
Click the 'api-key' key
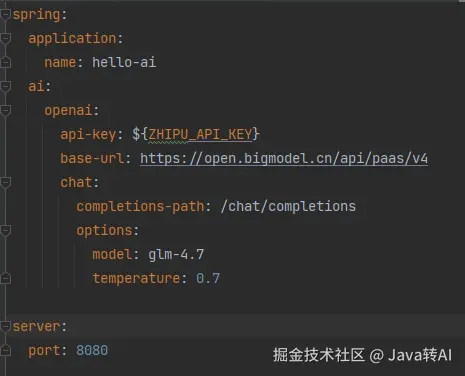pos(88,134)
